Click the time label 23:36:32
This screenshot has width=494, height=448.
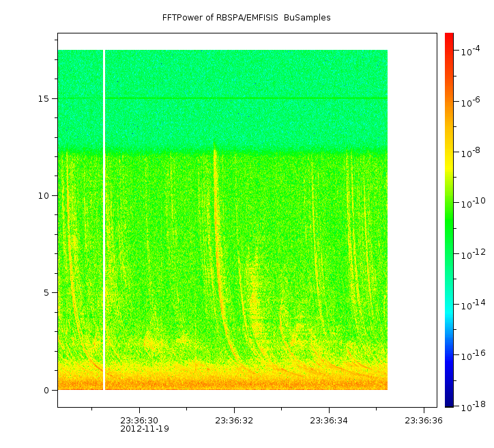pos(234,421)
